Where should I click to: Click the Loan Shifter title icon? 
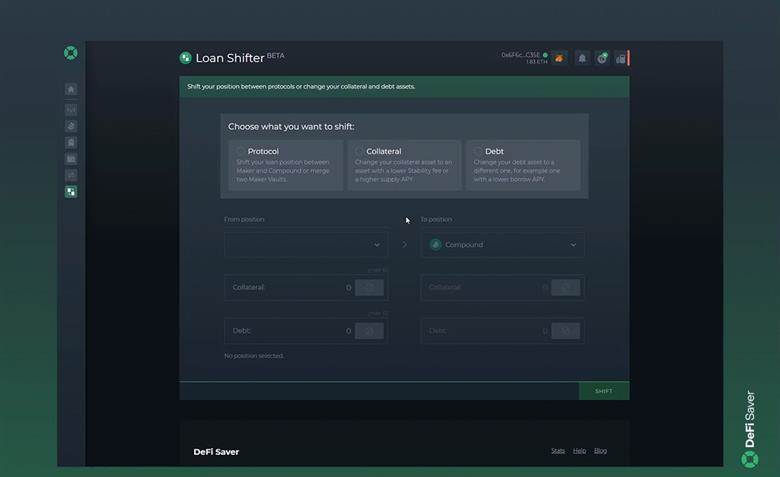pyautogui.click(x=186, y=58)
